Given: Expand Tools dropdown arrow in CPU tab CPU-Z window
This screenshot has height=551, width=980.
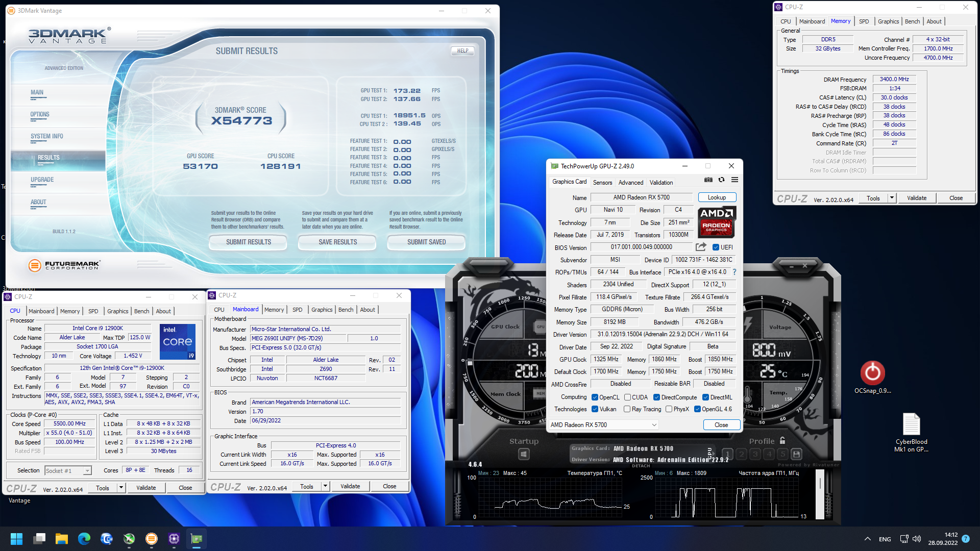Looking at the screenshot, I should [121, 488].
